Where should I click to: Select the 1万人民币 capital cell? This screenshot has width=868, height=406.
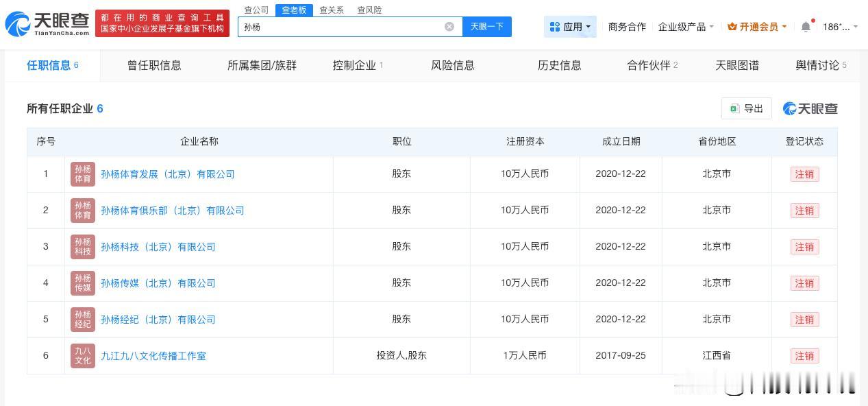525,355
